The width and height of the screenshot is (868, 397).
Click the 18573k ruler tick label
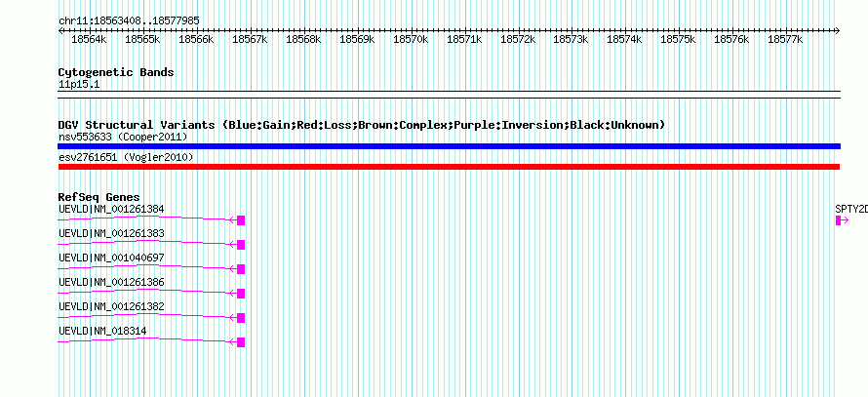(x=572, y=39)
